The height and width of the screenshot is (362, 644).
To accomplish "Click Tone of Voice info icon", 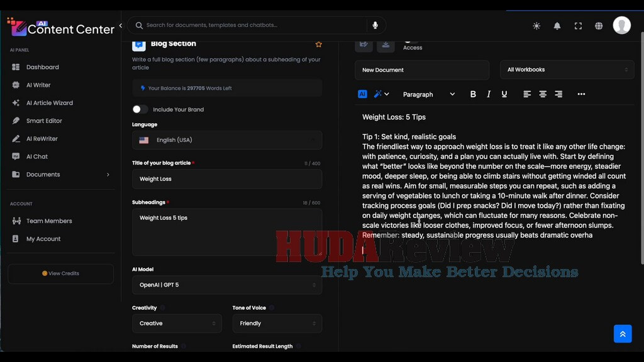I will (x=272, y=308).
